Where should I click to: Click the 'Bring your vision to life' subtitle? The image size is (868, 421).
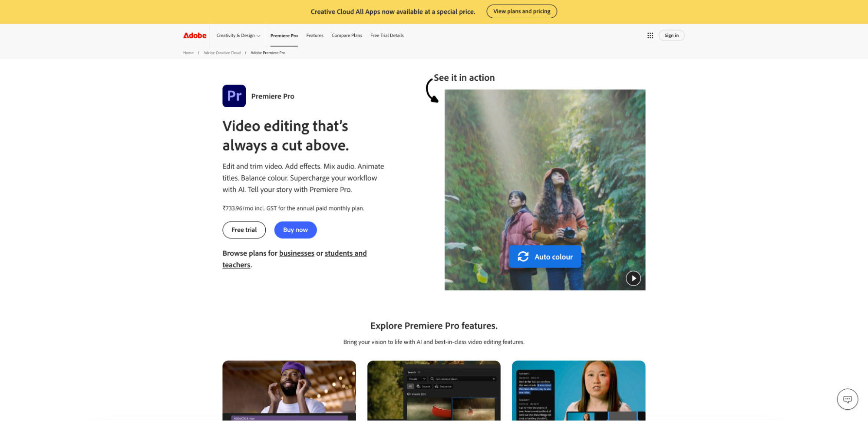pos(434,342)
